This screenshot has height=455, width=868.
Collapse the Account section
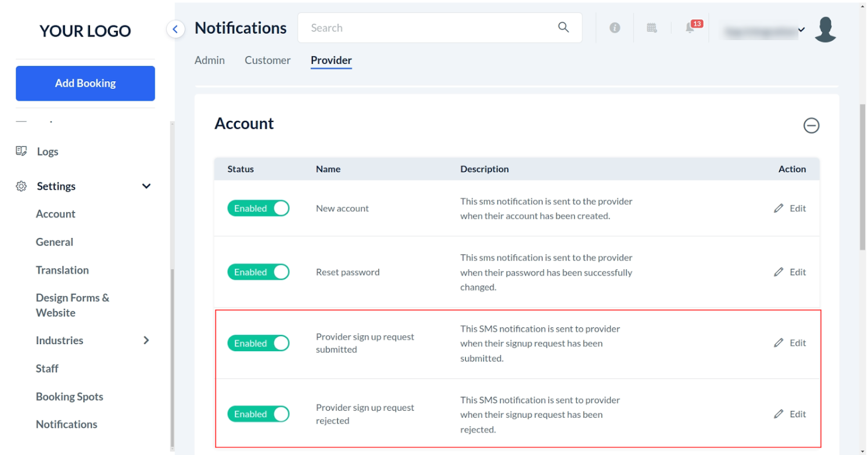point(811,125)
